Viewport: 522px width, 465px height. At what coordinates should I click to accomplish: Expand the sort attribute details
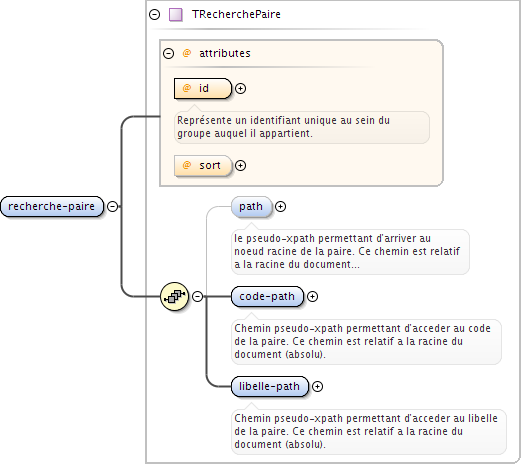pyautogui.click(x=240, y=165)
